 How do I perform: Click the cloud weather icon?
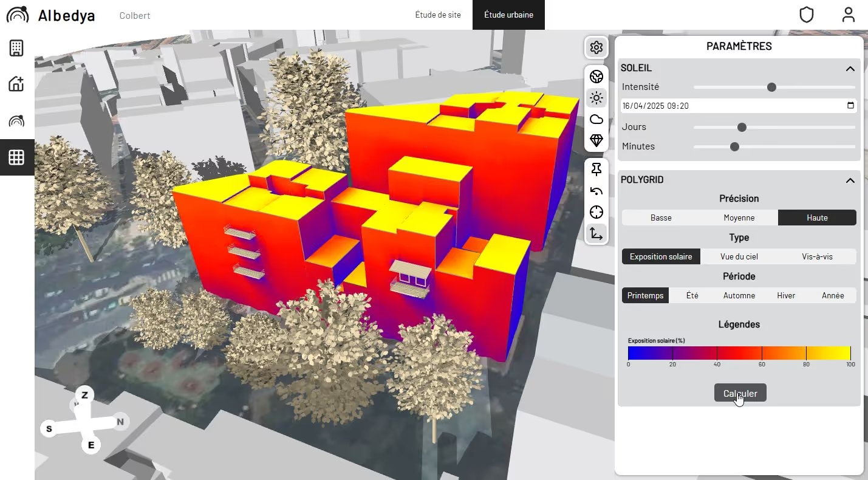click(596, 119)
